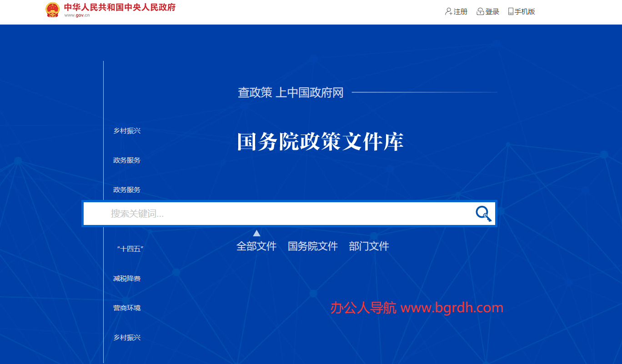The width and height of the screenshot is (622, 364).
Task: Open the 营商环境 hot topic link
Action: click(x=127, y=308)
